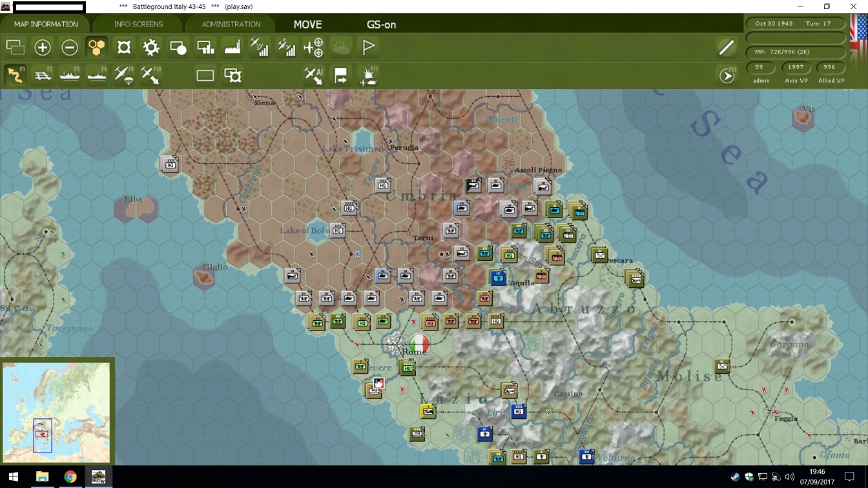Open the Windows Start menu
Viewport: 868px width, 488px height.
(x=13, y=477)
